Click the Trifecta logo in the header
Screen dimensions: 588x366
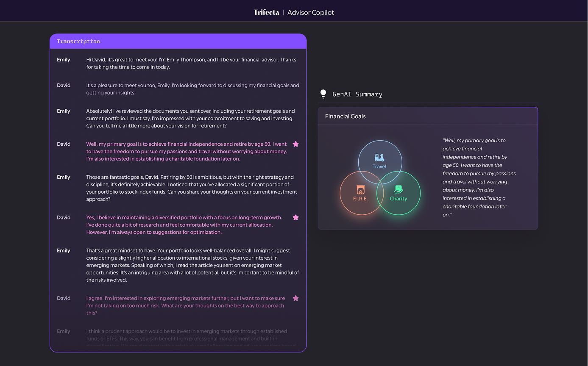click(x=266, y=12)
